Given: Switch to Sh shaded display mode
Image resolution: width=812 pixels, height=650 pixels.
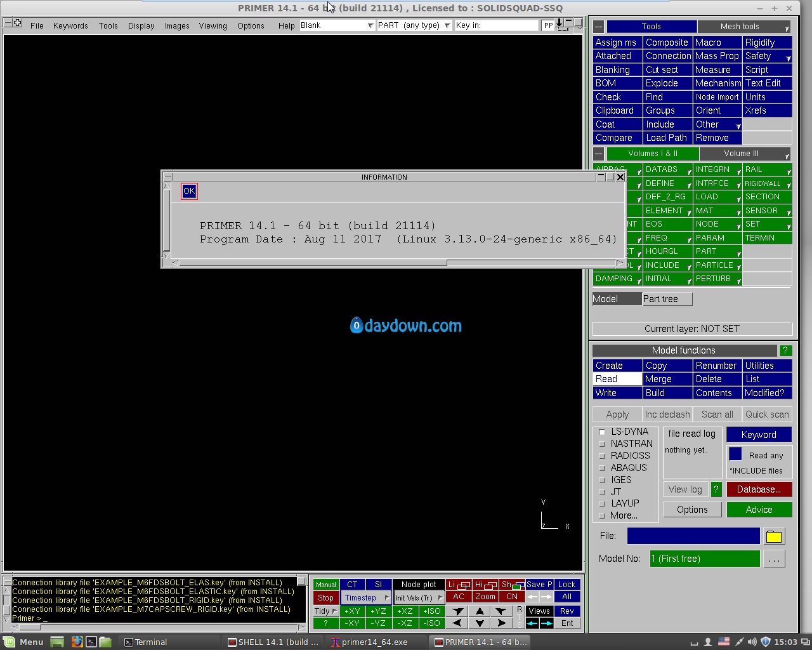Looking at the screenshot, I should pyautogui.click(x=512, y=585).
